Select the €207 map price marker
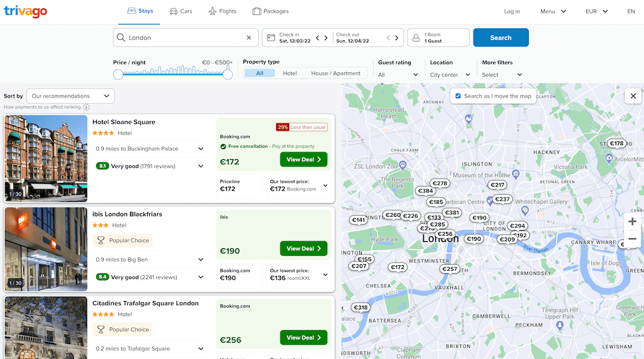This screenshot has height=359, width=644. pyautogui.click(x=358, y=266)
